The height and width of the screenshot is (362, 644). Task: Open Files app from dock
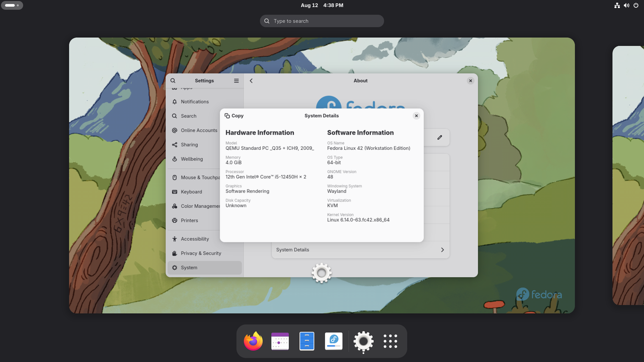pos(307,341)
